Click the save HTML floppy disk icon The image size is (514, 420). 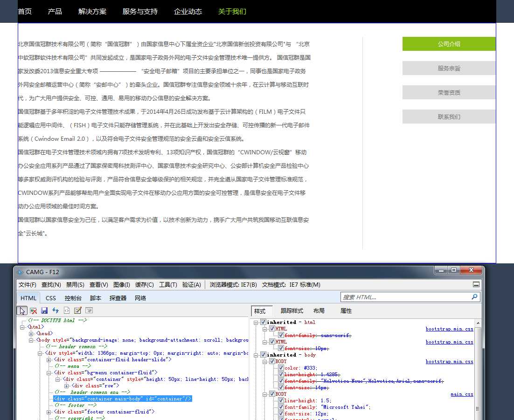(x=44, y=310)
